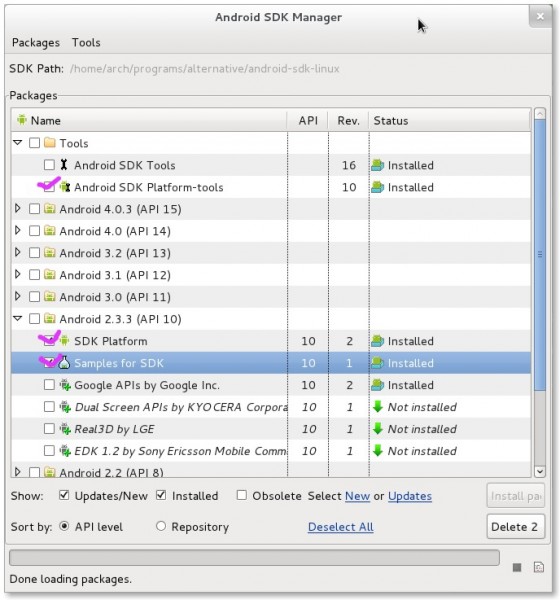Image resolution: width=560 pixels, height=600 pixels.
Task: Click the Android 3.2 (API 13) folder icon
Action: [x=49, y=253]
